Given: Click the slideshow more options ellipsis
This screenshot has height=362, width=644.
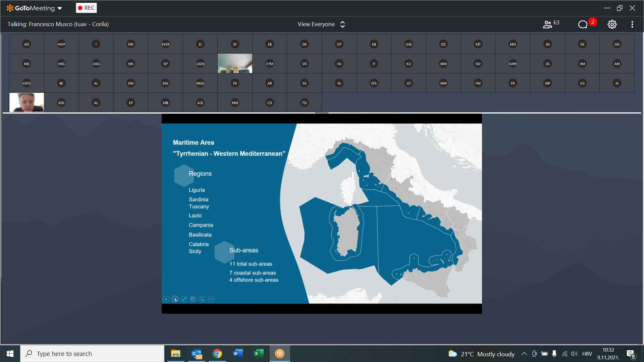Looking at the screenshot, I should (x=211, y=299).
